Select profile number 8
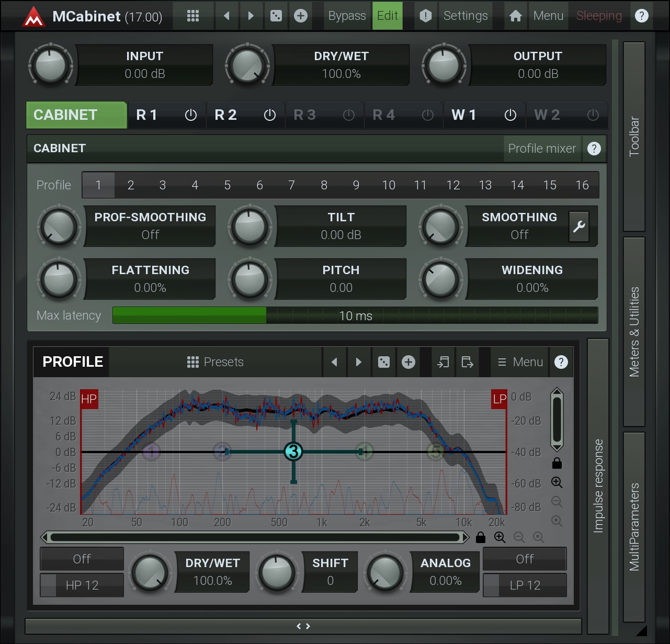 click(324, 185)
